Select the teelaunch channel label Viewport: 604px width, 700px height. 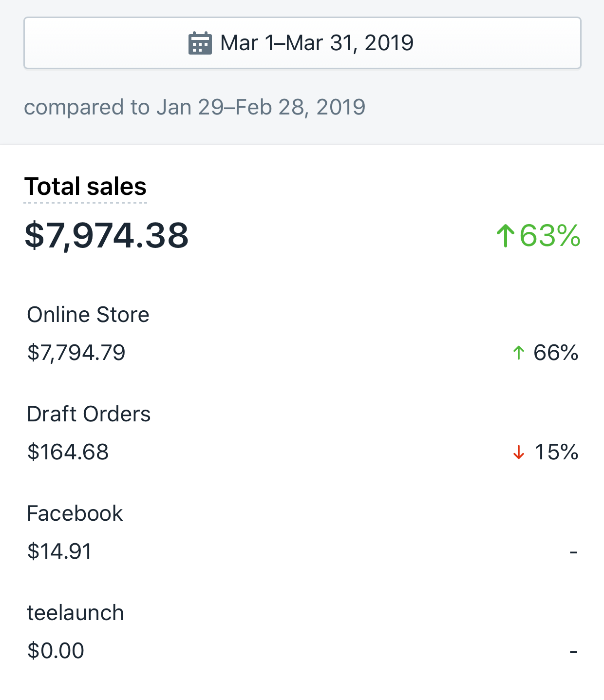coord(75,613)
